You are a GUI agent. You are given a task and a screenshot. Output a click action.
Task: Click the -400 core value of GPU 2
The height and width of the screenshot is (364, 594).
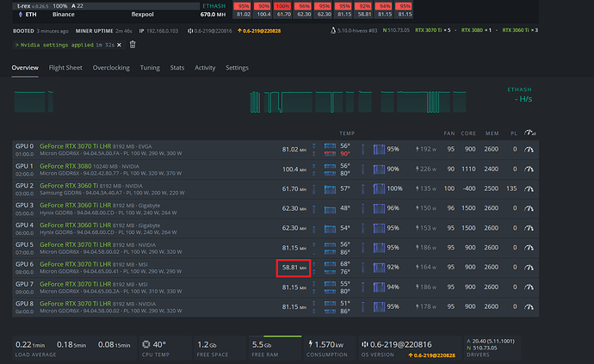click(468, 188)
